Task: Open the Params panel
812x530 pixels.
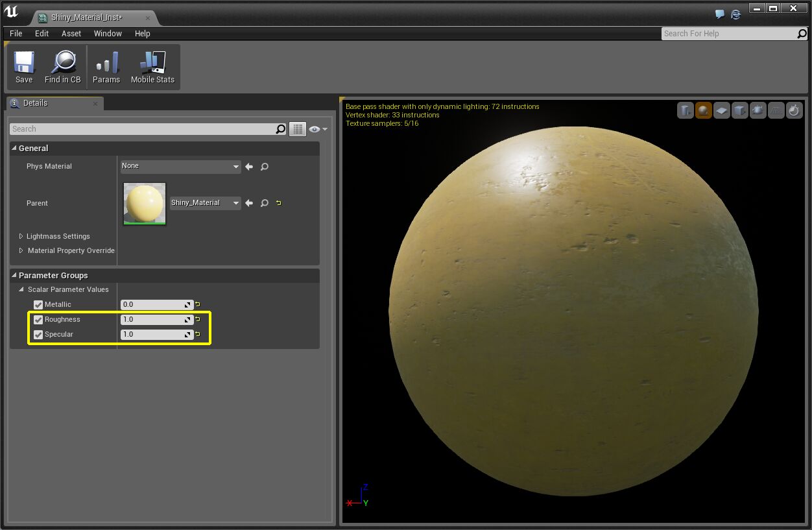Action: coord(106,67)
